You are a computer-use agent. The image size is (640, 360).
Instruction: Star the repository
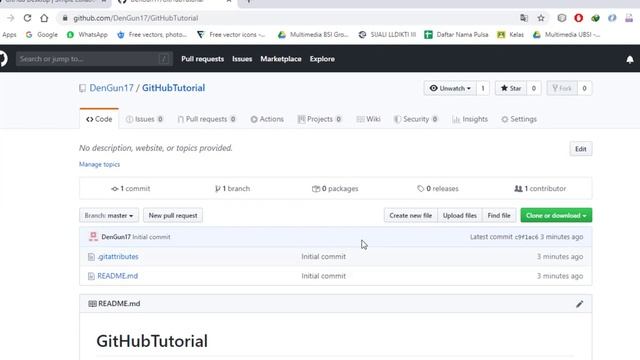[x=511, y=88]
